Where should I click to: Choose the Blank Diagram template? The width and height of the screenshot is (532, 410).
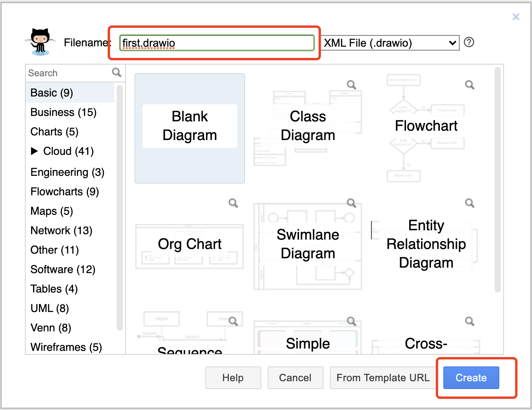pyautogui.click(x=190, y=128)
